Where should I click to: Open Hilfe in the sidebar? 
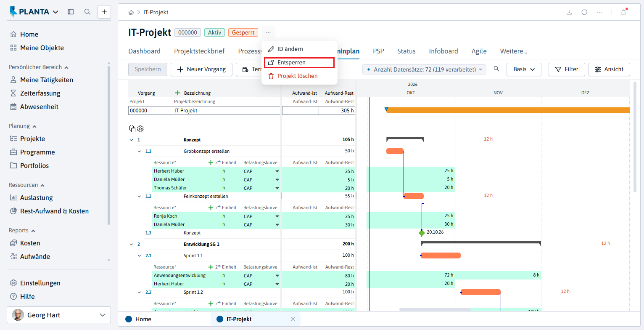tap(27, 296)
